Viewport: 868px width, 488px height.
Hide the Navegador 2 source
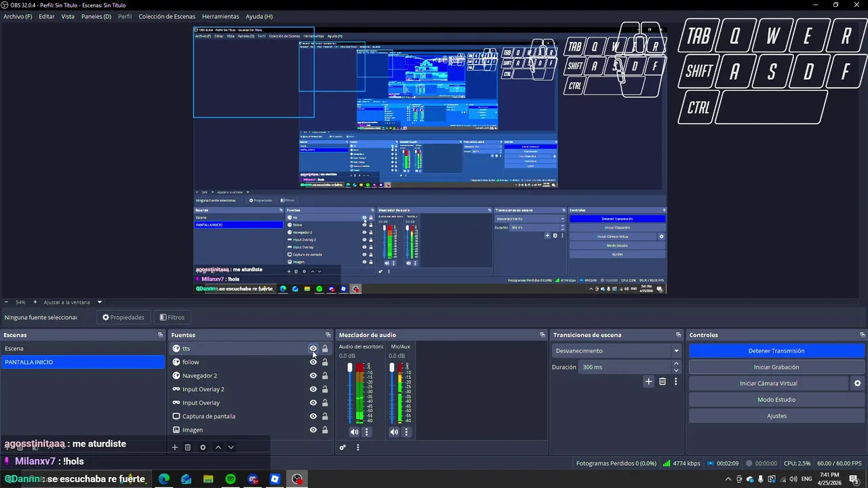pyautogui.click(x=313, y=375)
